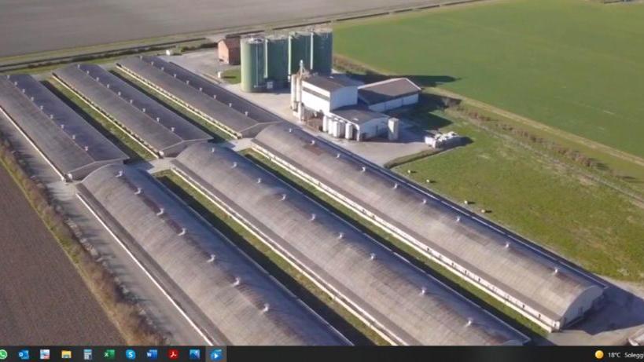Click the 18°C weather text
The width and height of the screenshot is (644, 362).
click(614, 355)
